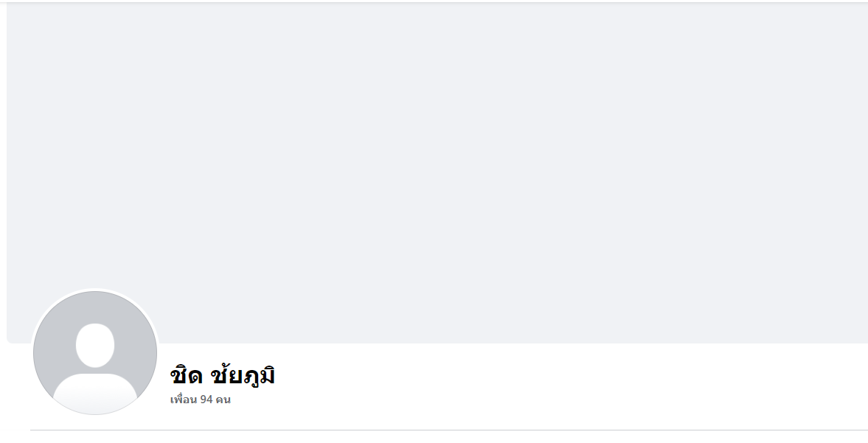Open the blank gray cover banner
The image size is (868, 443).
click(x=437, y=172)
